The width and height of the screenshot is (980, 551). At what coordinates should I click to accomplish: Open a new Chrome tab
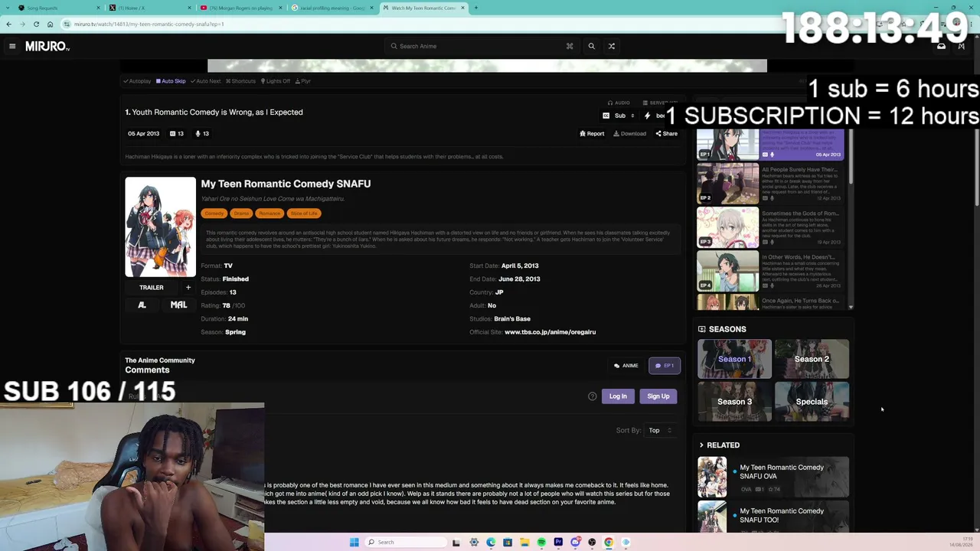475,8
